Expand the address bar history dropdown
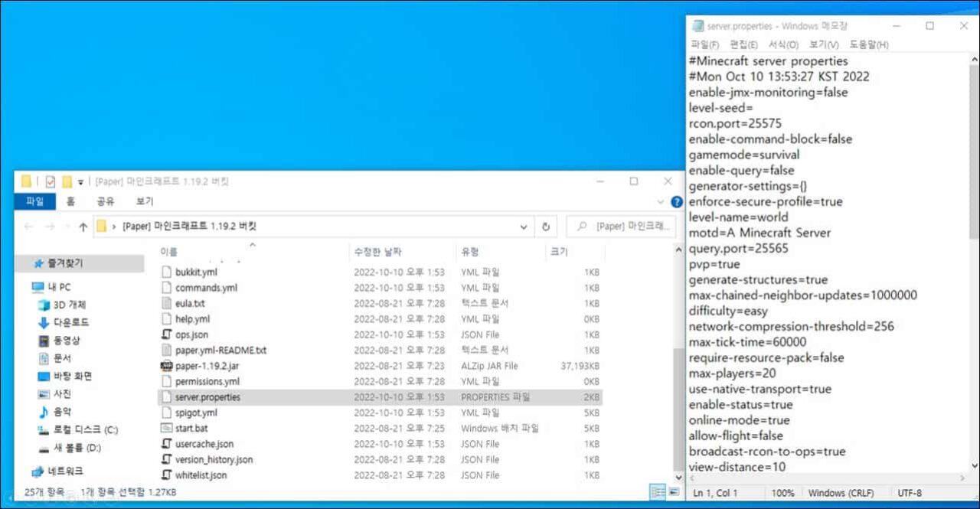The image size is (980, 509). pos(523,226)
